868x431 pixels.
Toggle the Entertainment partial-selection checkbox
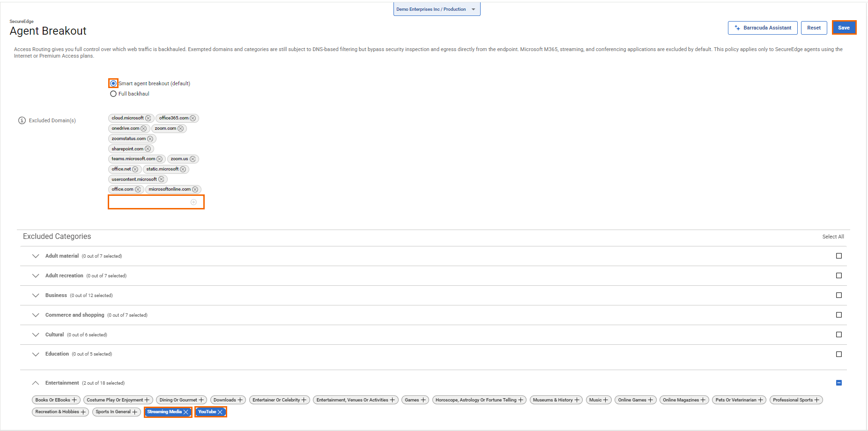[x=839, y=383]
